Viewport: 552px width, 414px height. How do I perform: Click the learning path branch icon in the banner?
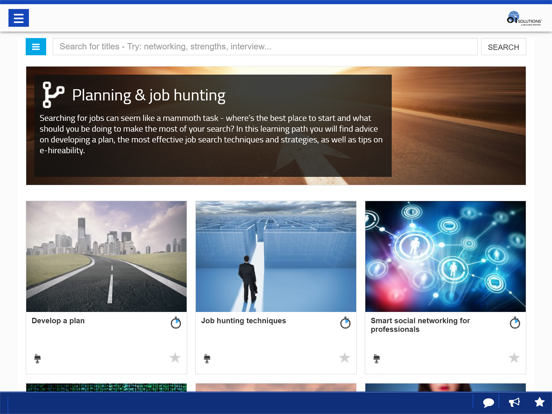(x=53, y=95)
